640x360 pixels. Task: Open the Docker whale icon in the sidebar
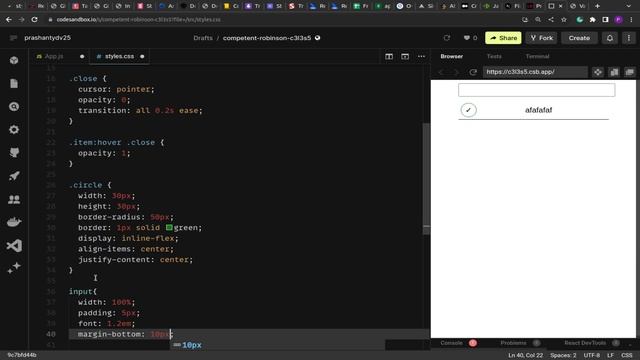click(x=14, y=222)
